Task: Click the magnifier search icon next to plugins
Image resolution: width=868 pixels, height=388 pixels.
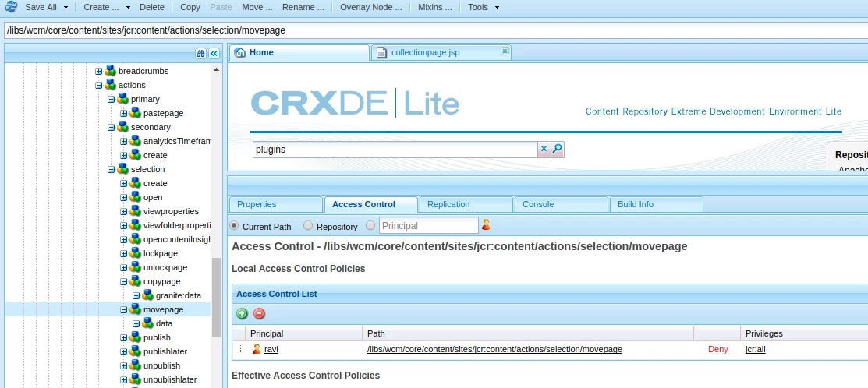Action: pyautogui.click(x=558, y=149)
